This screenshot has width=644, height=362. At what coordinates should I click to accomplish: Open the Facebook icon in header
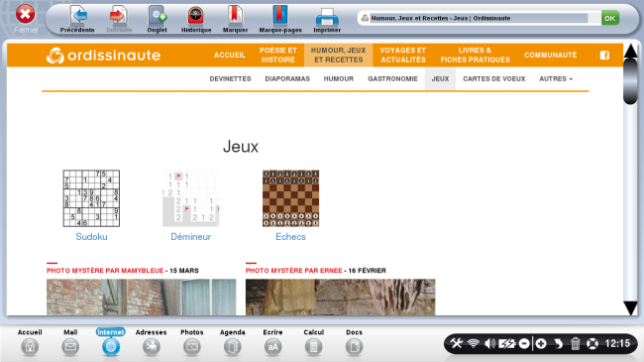pos(604,56)
